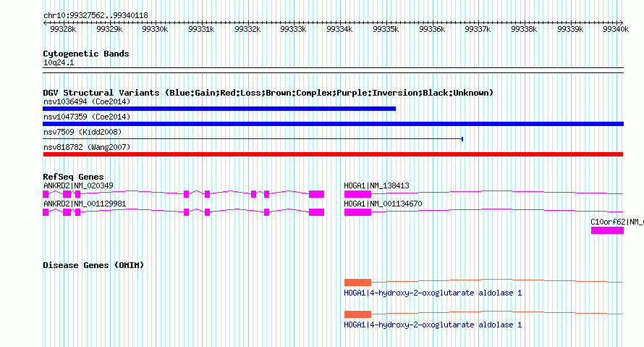Click the 99334k ruler tick label
Viewport: 644px width, 347px height.
[339, 29]
